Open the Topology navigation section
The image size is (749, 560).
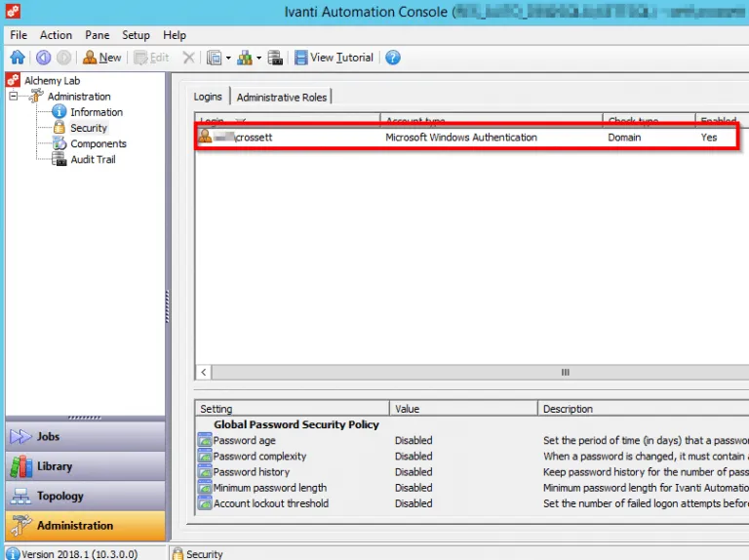(x=85, y=496)
